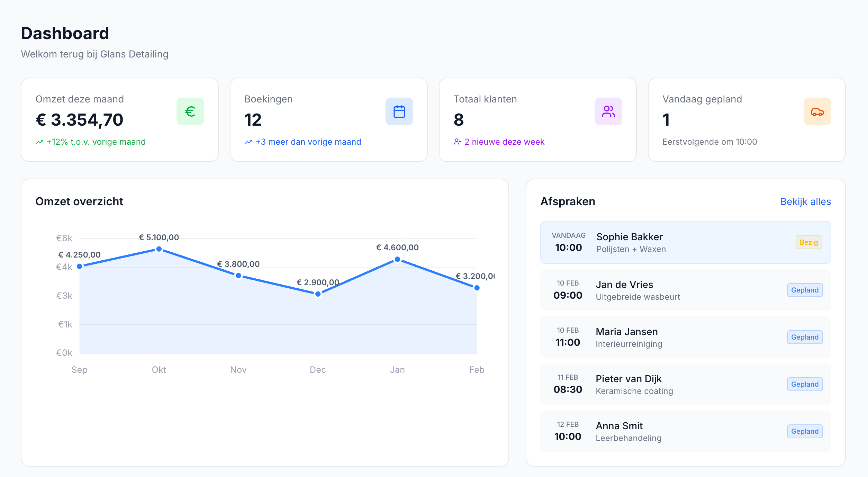This screenshot has width=868, height=477.
Task: Click Gepland badge for Jan de Vries
Action: [x=805, y=290]
